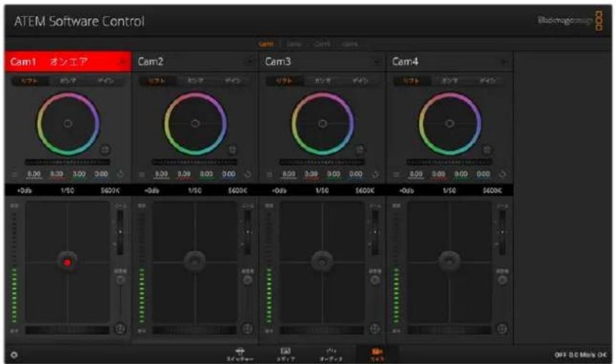Screen dimensions: 616x364
Task: Click Cam1 shutter speed 1/50
Action: pyautogui.click(x=68, y=191)
